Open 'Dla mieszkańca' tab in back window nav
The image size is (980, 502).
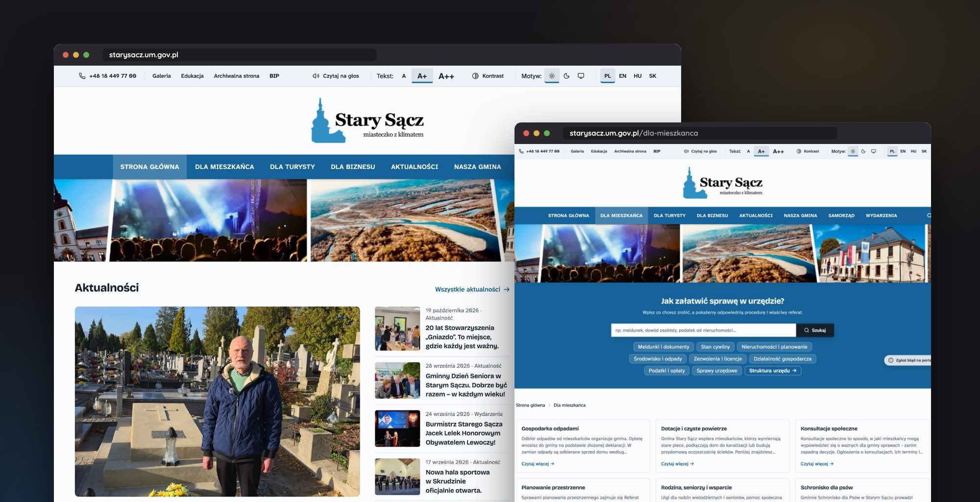coord(224,167)
